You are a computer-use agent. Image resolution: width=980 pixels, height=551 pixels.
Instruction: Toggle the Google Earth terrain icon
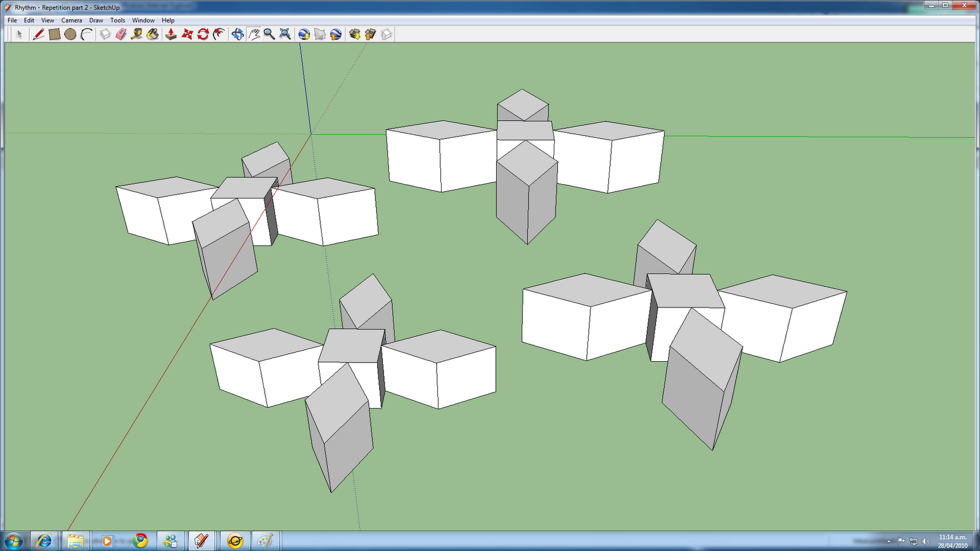pos(320,34)
